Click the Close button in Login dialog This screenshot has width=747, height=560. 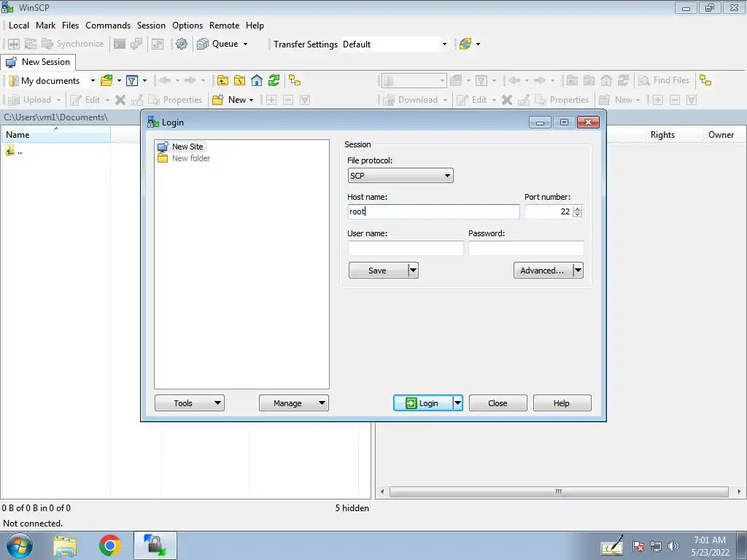[498, 403]
